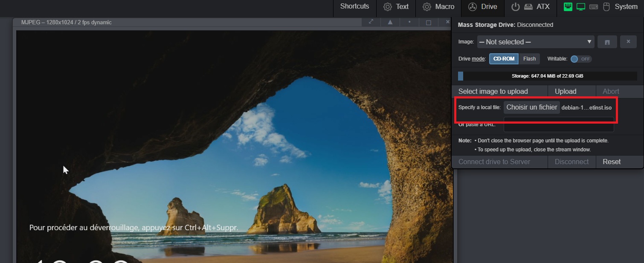
Task: Select Flash drive mode
Action: pos(529,59)
